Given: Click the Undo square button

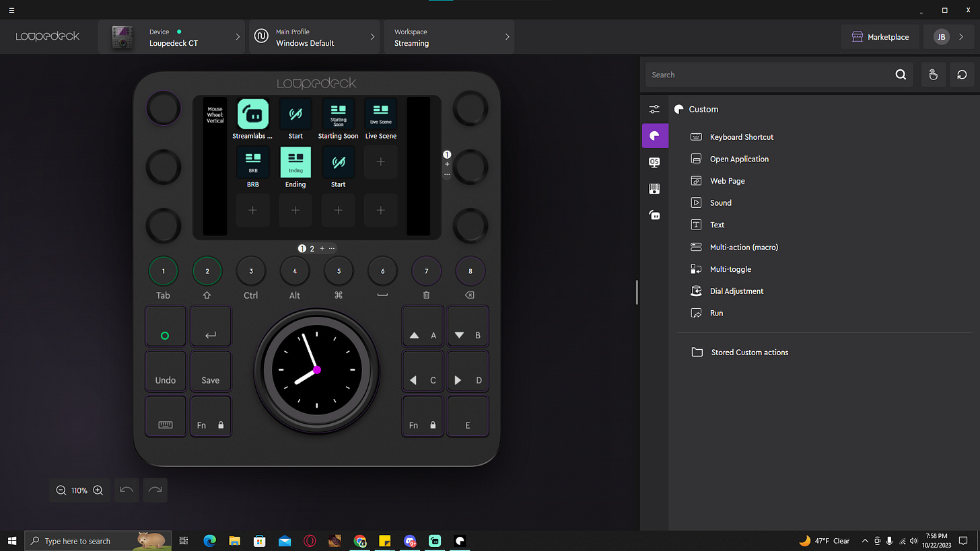Looking at the screenshot, I should click(x=166, y=371).
